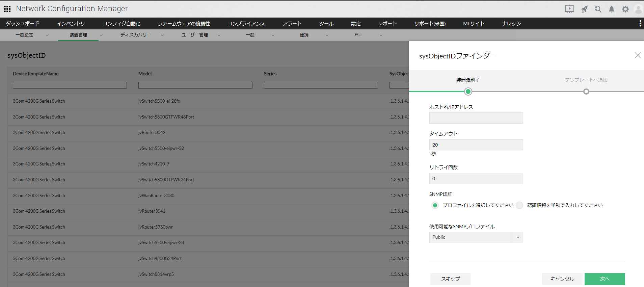Open the インベントリ menu
Image resolution: width=644 pixels, height=287 pixels.
click(71, 23)
